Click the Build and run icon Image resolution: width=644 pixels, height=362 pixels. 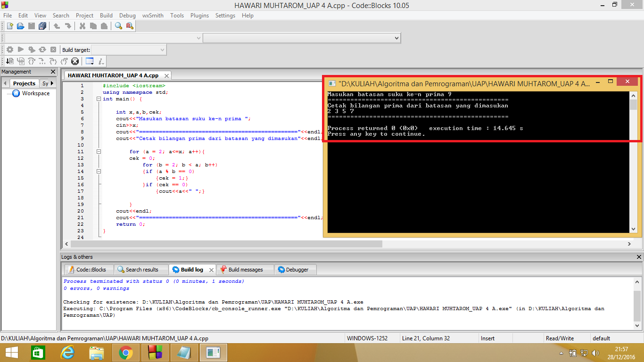pyautogui.click(x=32, y=49)
